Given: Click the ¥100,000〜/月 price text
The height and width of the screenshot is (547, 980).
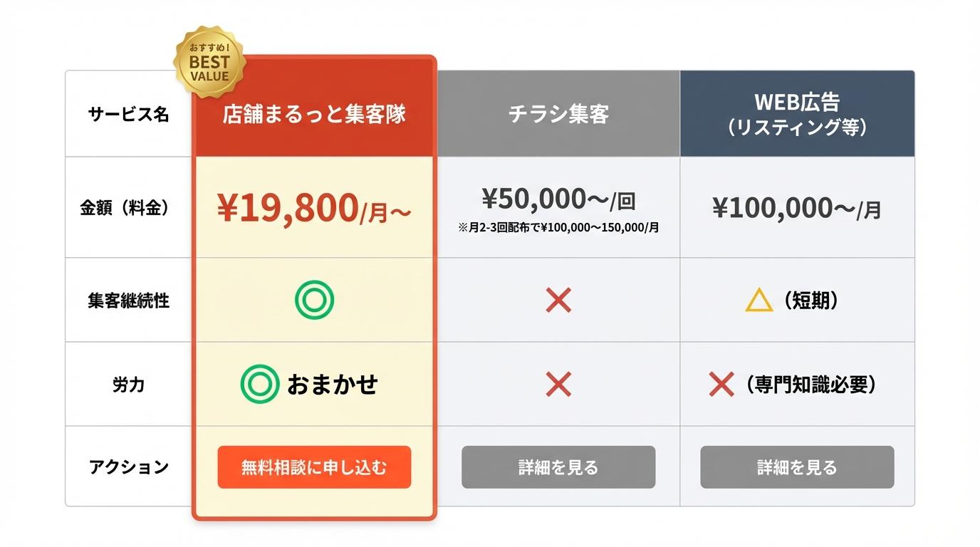Looking at the screenshot, I should [797, 209].
